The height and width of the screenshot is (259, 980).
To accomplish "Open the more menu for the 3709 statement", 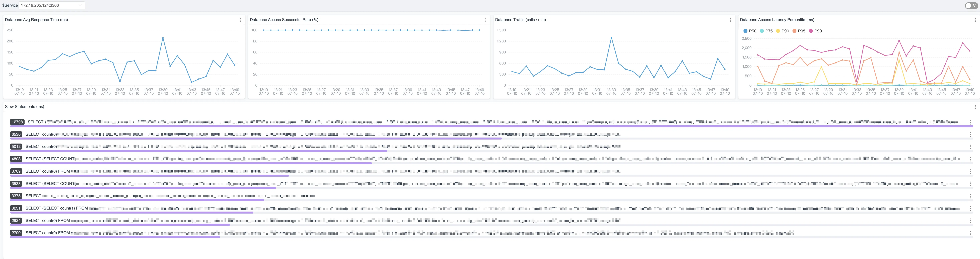I will (970, 172).
